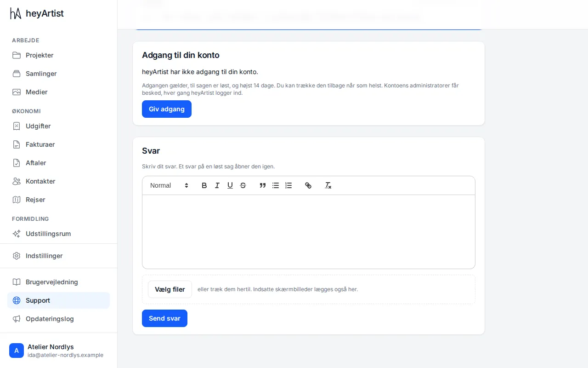
Task: Click the ØKONOMI section label
Action: 26,111
